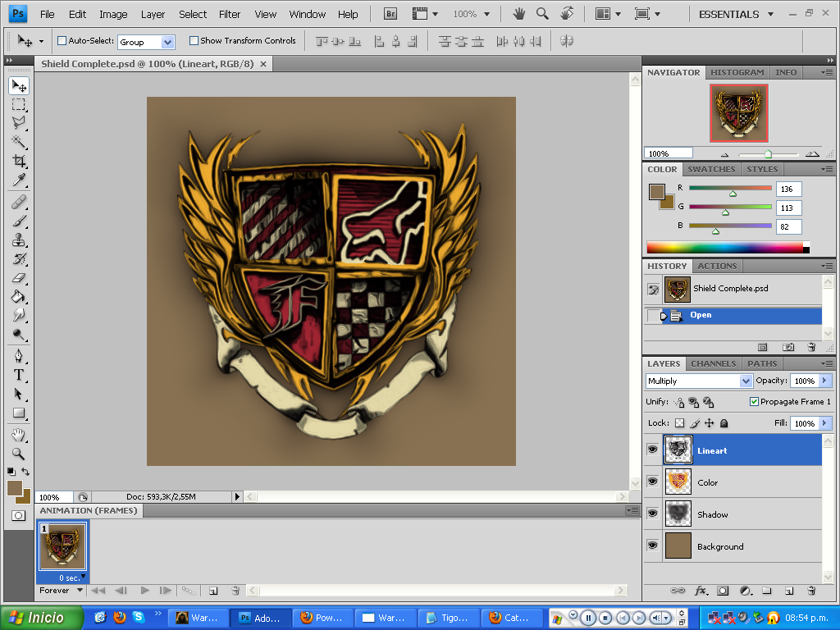
Task: Open Forever looping options dropdown
Action: coord(80,591)
